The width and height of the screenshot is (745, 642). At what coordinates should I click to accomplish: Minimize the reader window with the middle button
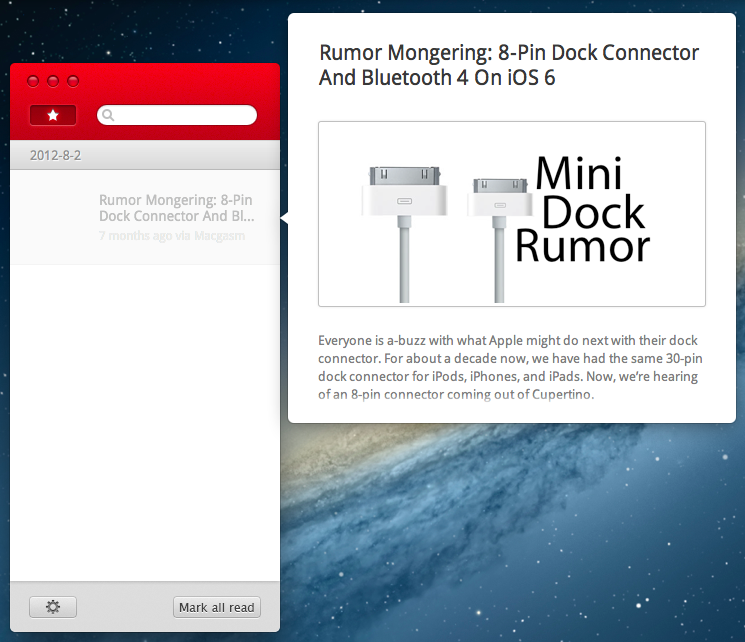(x=53, y=81)
